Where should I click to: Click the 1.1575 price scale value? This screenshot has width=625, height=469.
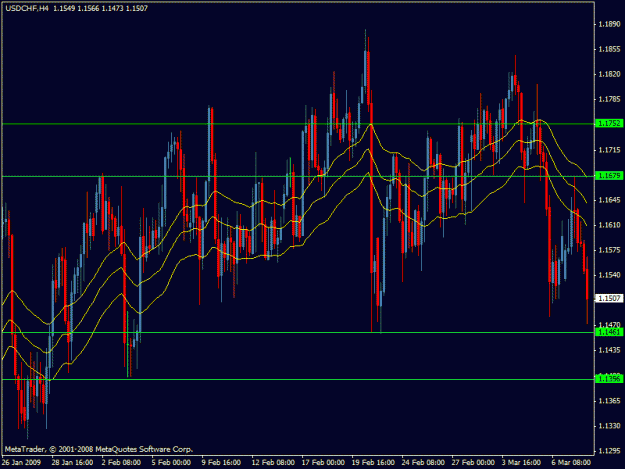(609, 250)
